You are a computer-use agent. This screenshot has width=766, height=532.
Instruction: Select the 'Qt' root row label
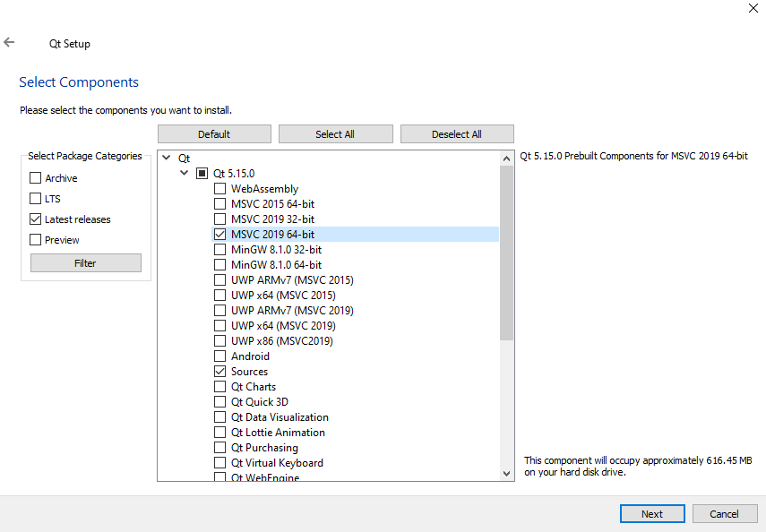pos(185,159)
